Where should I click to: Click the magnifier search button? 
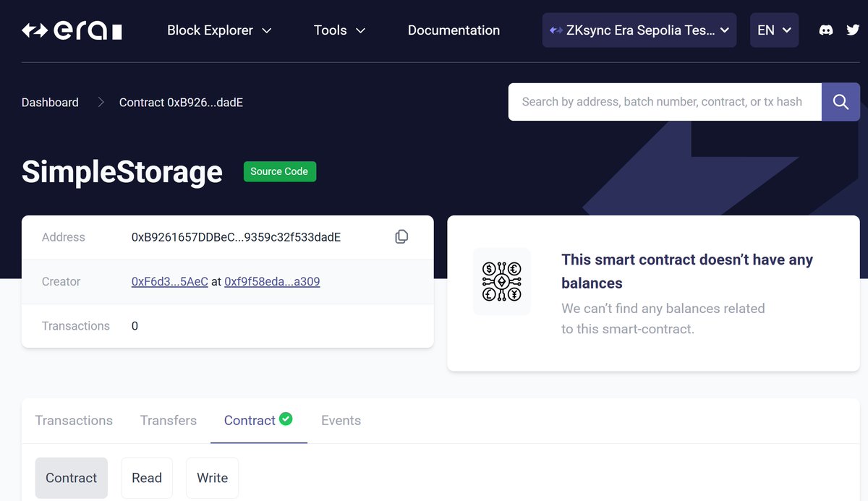[x=841, y=102]
